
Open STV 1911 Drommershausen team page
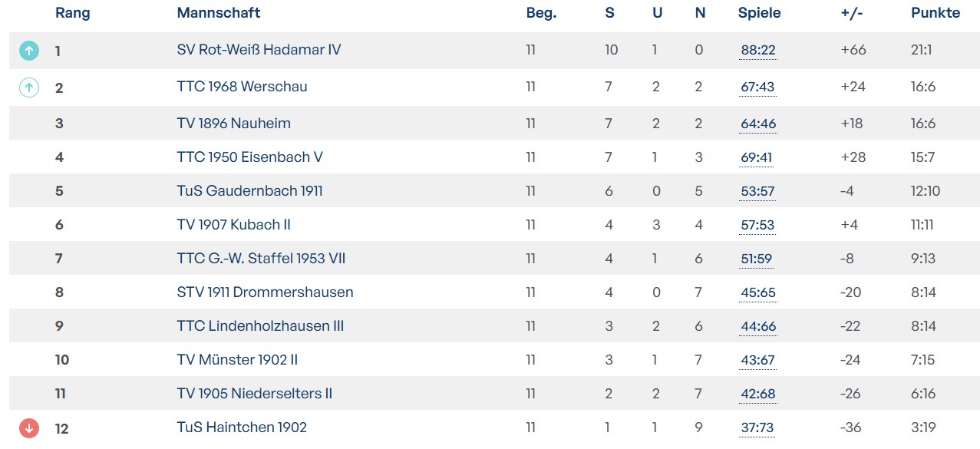point(265,292)
